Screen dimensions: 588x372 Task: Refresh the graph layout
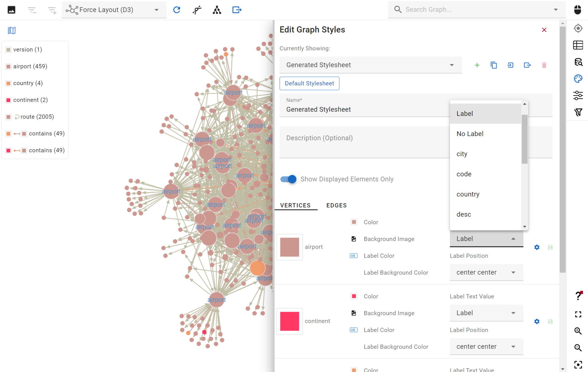pyautogui.click(x=177, y=9)
